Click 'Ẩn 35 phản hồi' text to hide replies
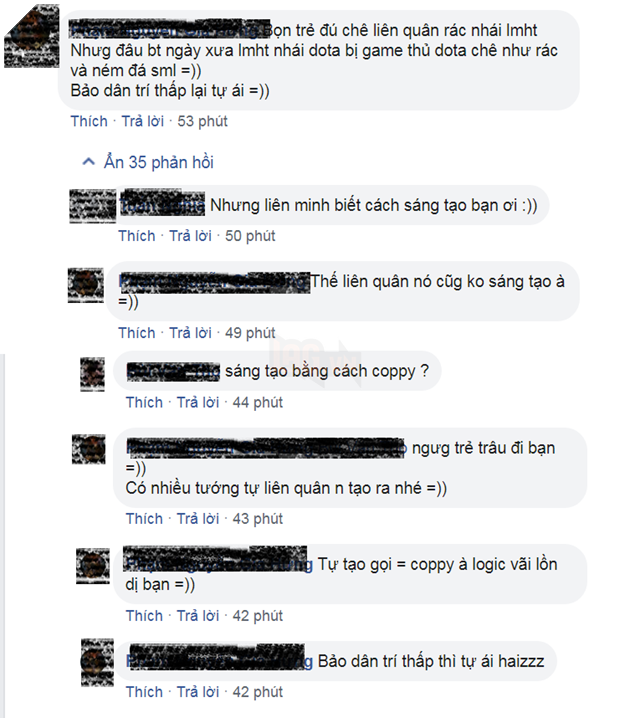The width and height of the screenshot is (630, 718). click(x=158, y=162)
